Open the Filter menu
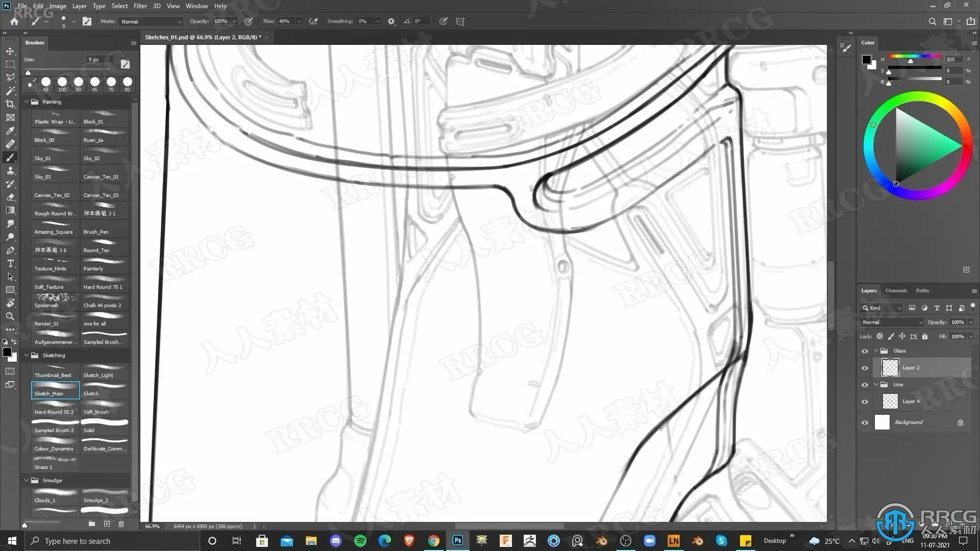 140,6
